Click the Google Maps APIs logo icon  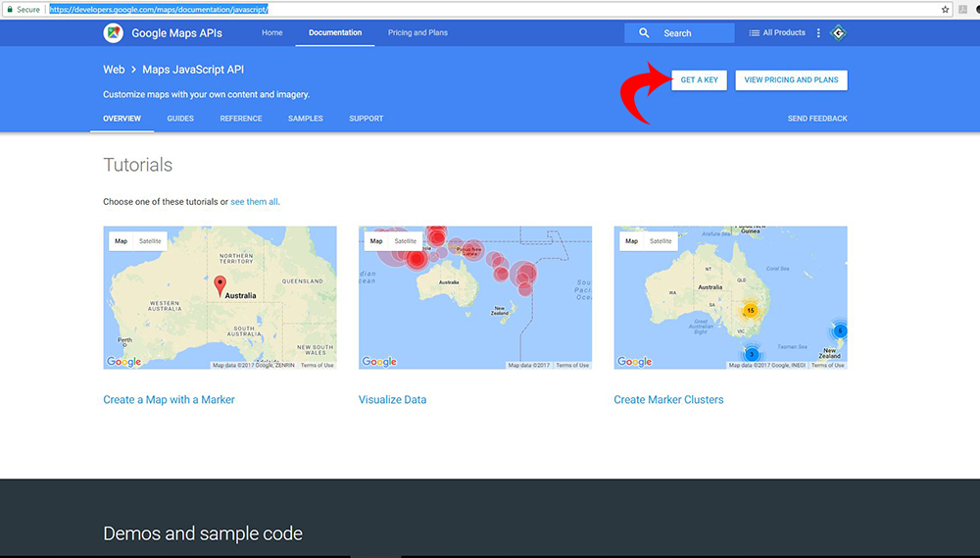coord(114,32)
